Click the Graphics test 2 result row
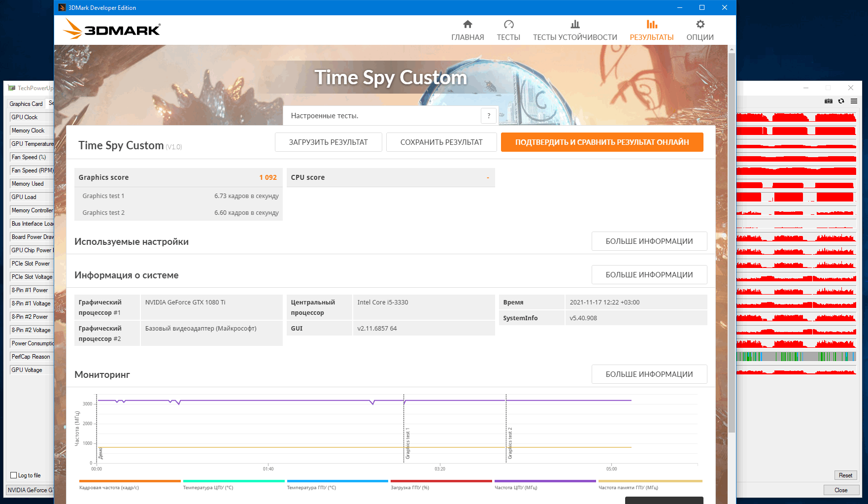 179,213
